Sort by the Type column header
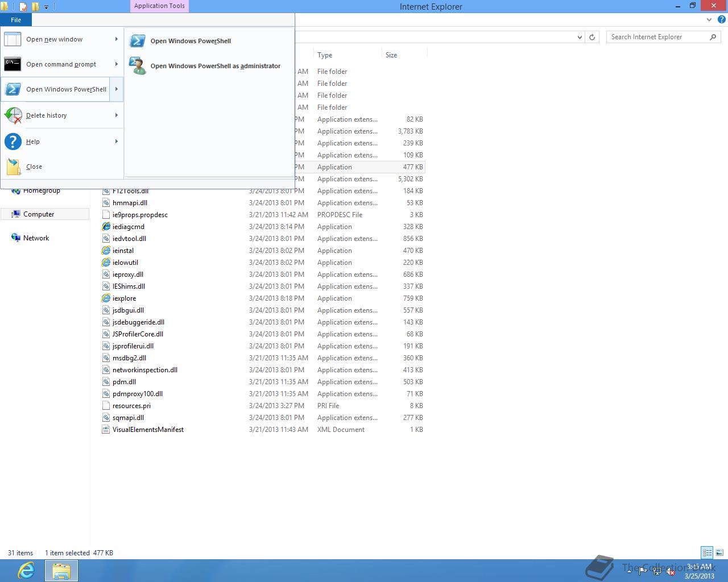728x582 pixels. pyautogui.click(x=348, y=55)
